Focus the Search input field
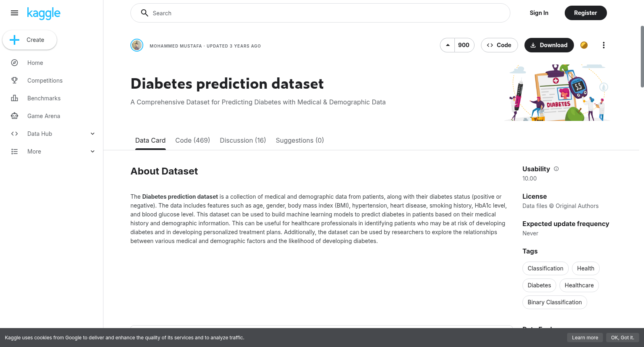This screenshot has width=644, height=347. (320, 13)
